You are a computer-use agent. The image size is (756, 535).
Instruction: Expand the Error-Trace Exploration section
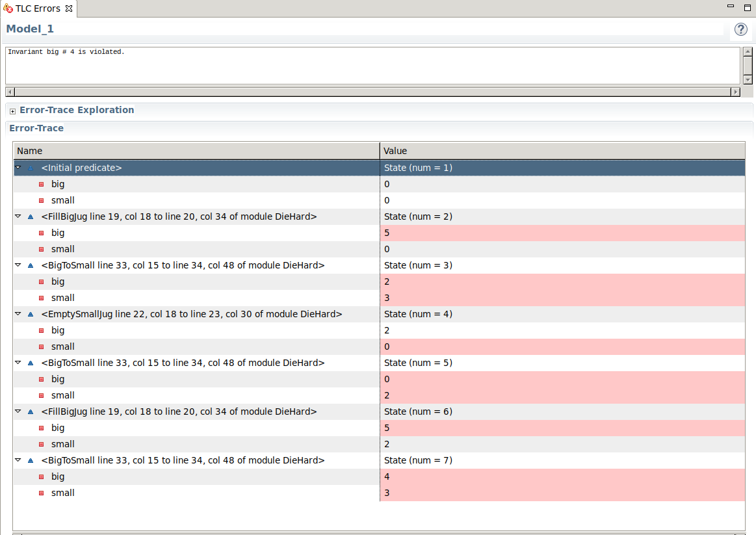[x=12, y=111]
